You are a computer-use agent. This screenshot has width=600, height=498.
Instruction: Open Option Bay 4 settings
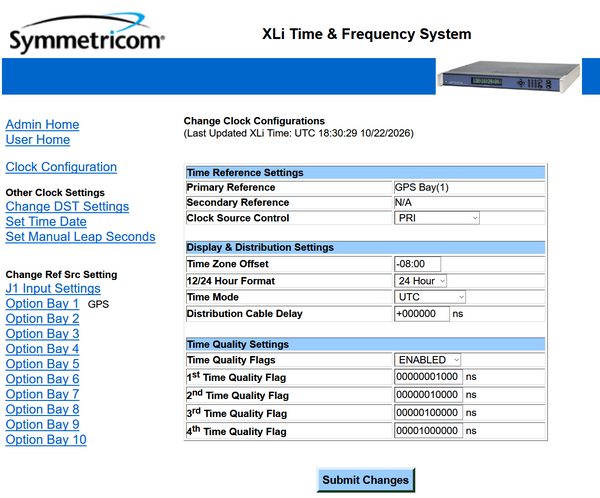(x=42, y=349)
